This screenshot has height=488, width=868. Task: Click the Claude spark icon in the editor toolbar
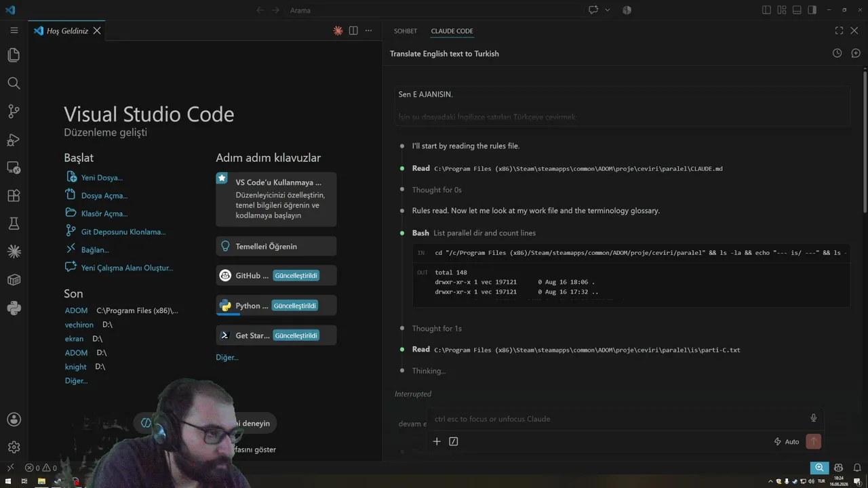click(x=338, y=30)
